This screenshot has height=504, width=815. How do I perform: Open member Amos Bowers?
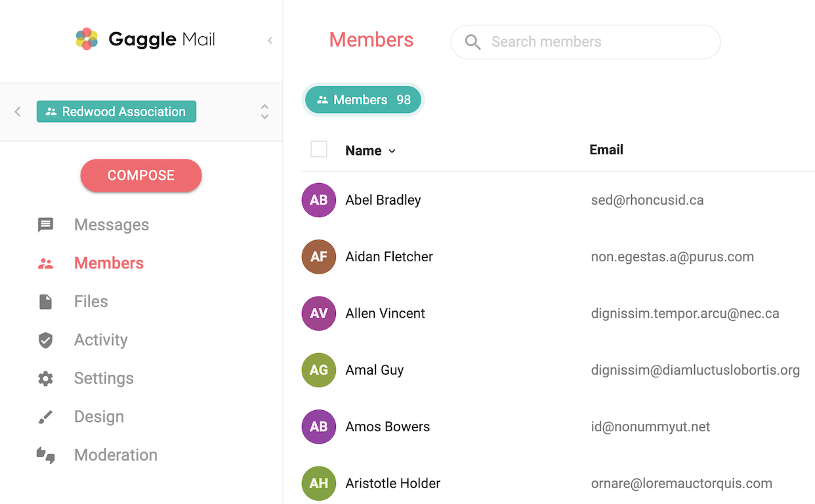(x=388, y=427)
